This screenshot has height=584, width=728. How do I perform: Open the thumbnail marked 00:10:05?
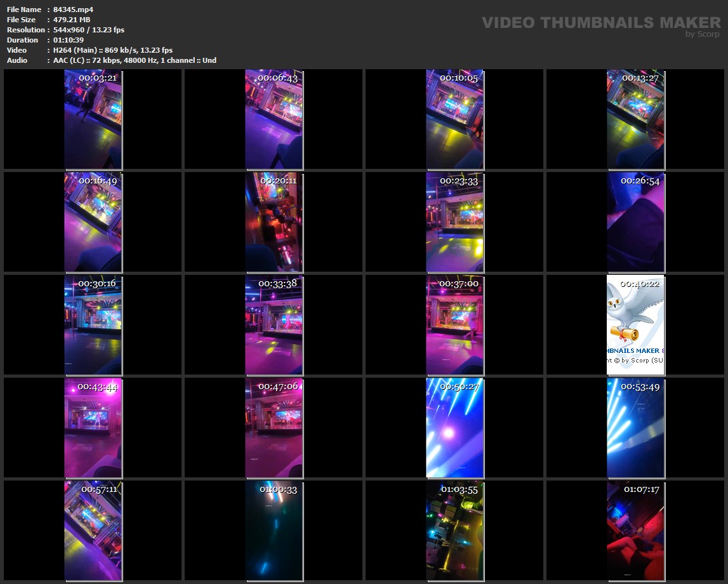pyautogui.click(x=455, y=119)
